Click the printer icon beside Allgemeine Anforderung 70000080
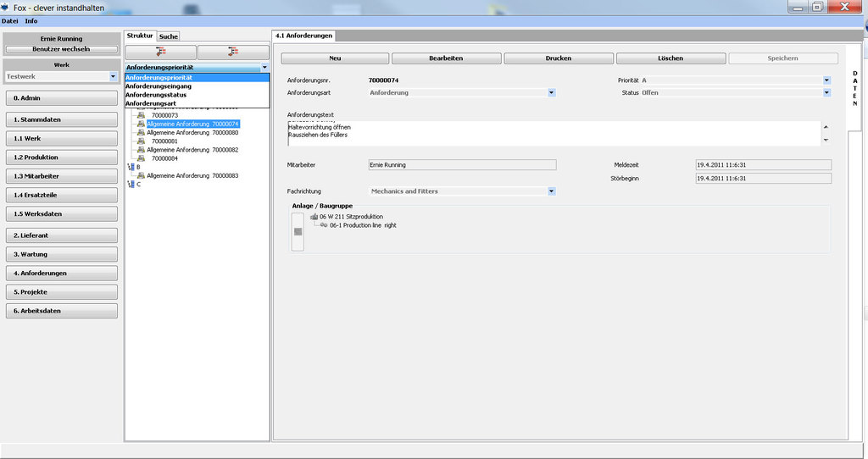 point(141,133)
